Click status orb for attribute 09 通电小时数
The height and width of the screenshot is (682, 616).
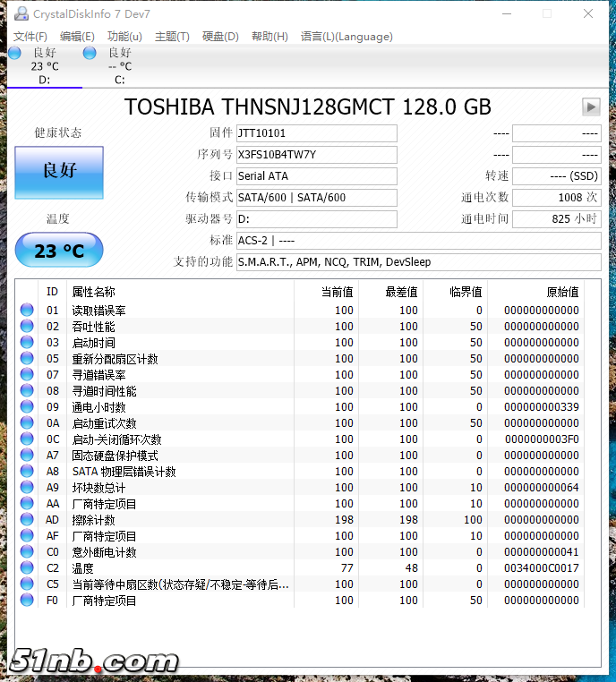(27, 407)
